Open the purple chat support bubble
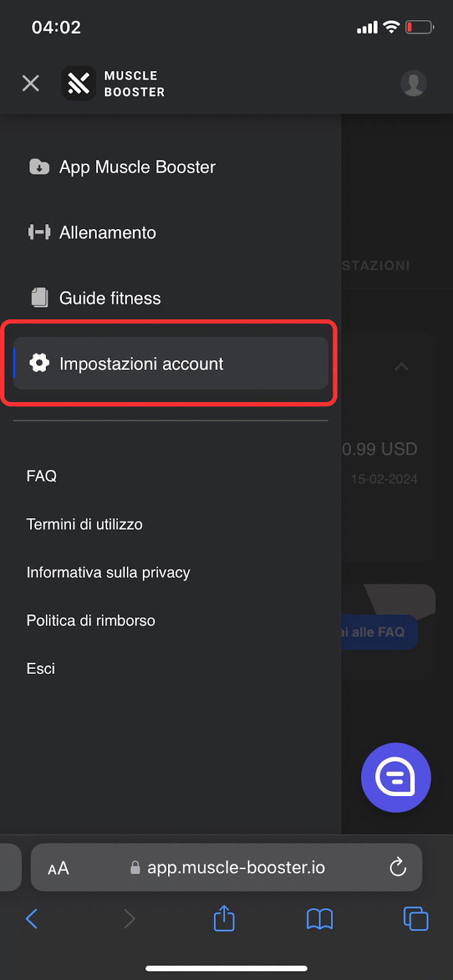This screenshot has width=453, height=980. coord(396,777)
